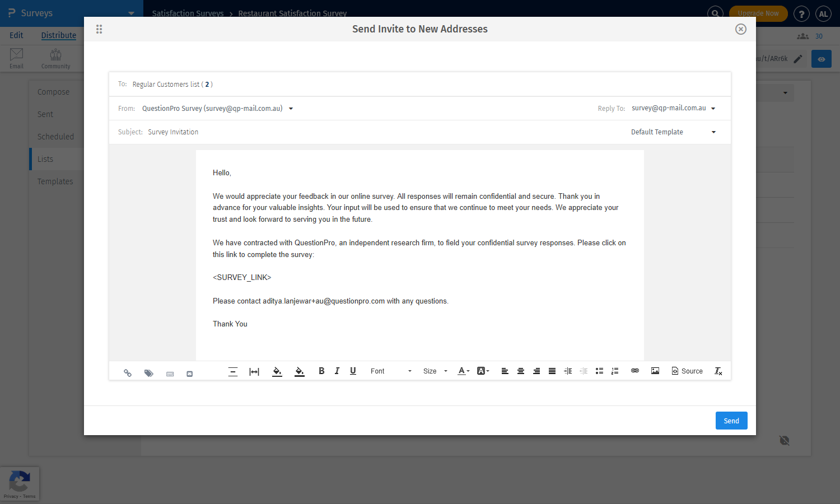Image resolution: width=840 pixels, height=504 pixels.
Task: Open the insert image tool
Action: point(655,371)
